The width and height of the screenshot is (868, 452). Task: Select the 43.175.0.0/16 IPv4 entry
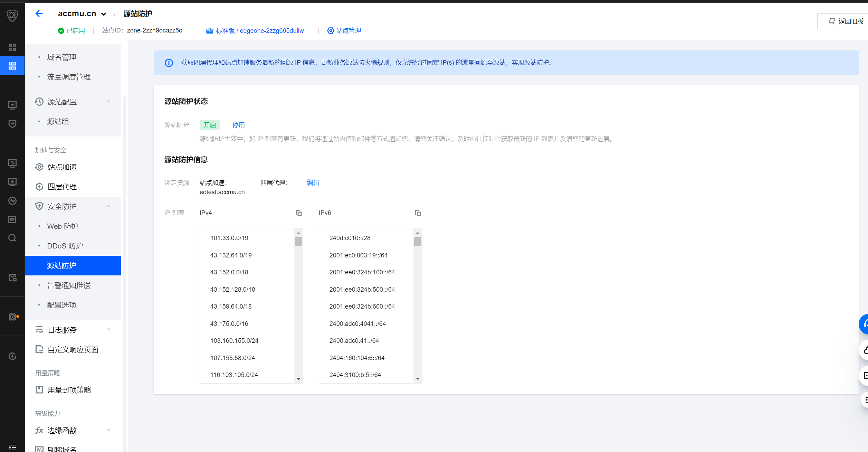point(229,324)
